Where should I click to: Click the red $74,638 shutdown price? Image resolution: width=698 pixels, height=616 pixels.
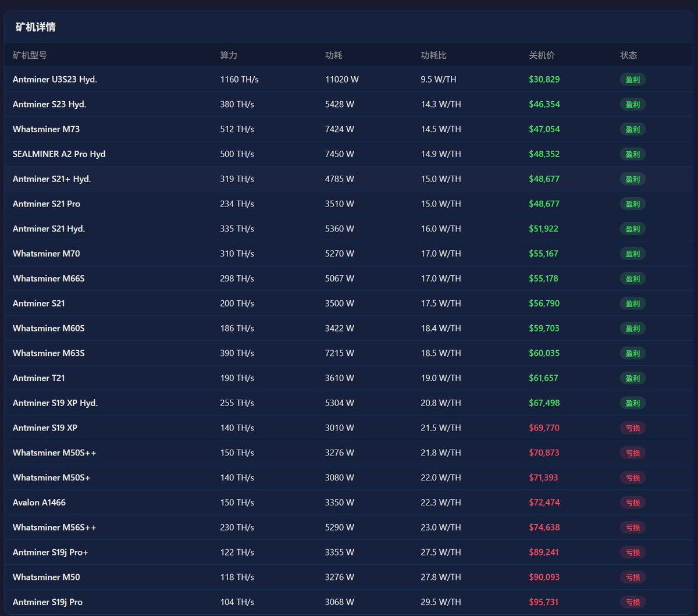(x=544, y=528)
